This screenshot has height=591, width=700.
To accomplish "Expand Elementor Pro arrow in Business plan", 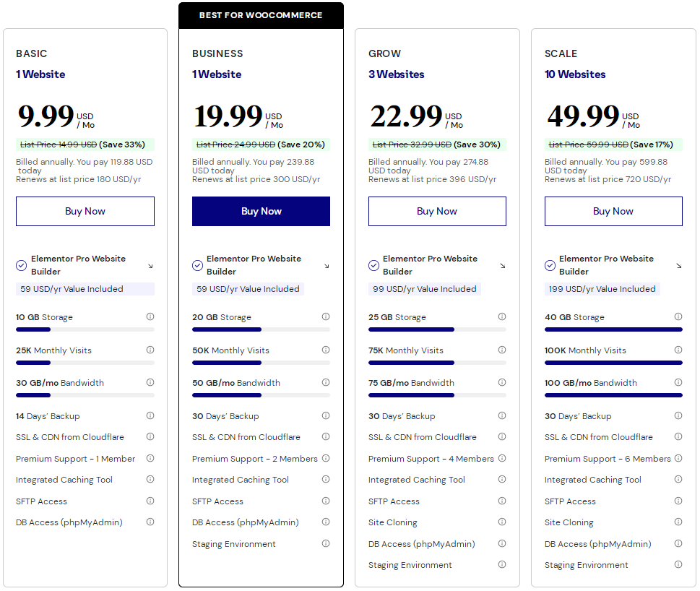I will [327, 266].
